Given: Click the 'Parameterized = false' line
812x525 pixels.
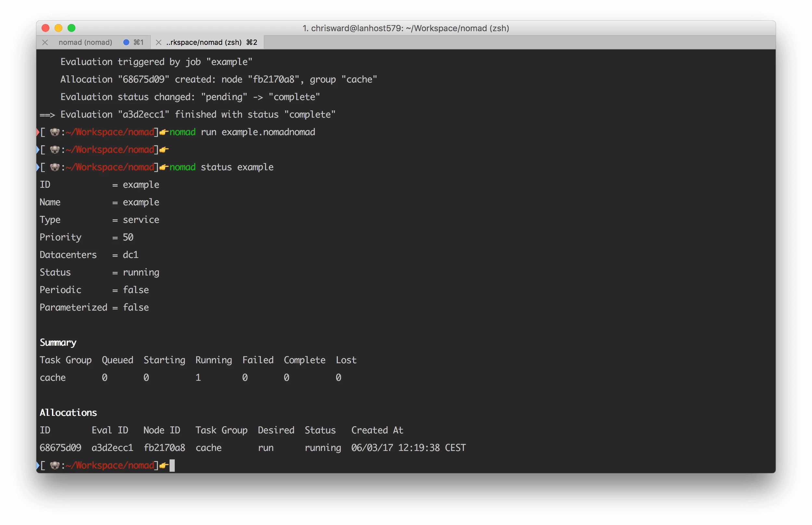Looking at the screenshot, I should coord(95,308).
